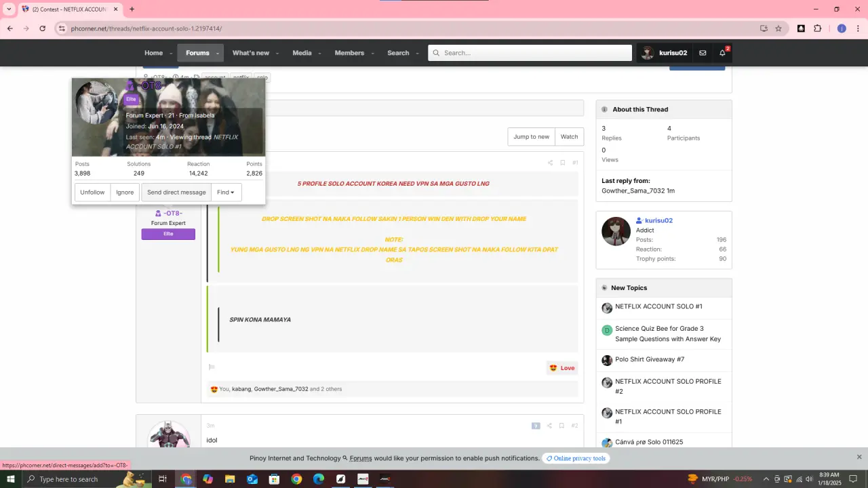
Task: Report post #1 using flag icon
Action: 212,367
